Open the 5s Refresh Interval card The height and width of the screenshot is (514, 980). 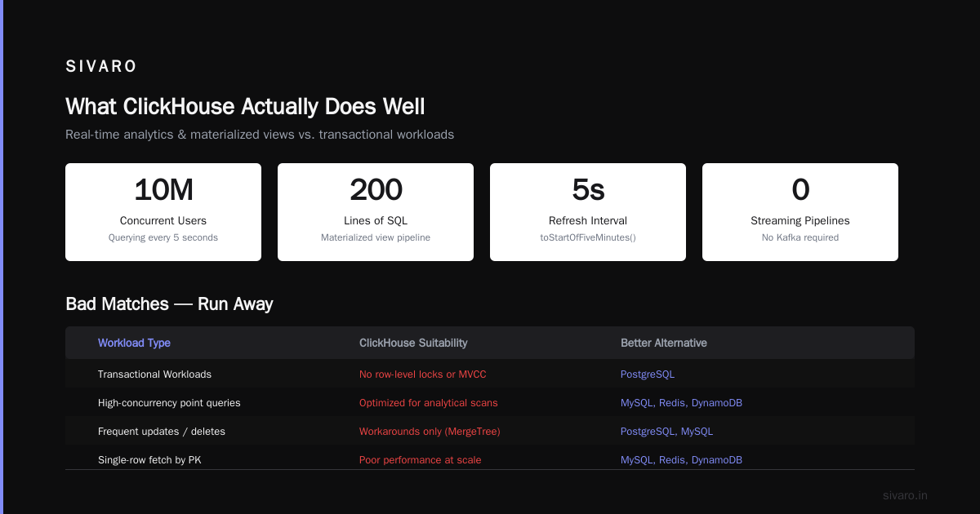pyautogui.click(x=588, y=212)
